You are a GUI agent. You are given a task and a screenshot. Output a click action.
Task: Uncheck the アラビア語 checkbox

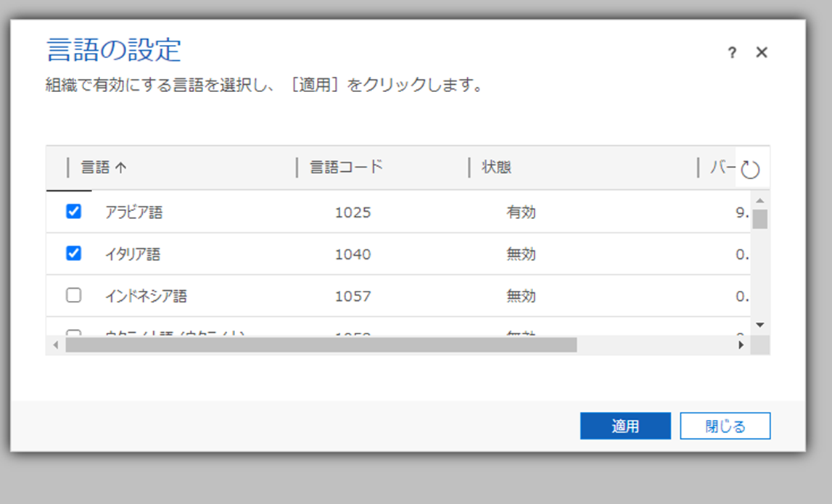[74, 211]
